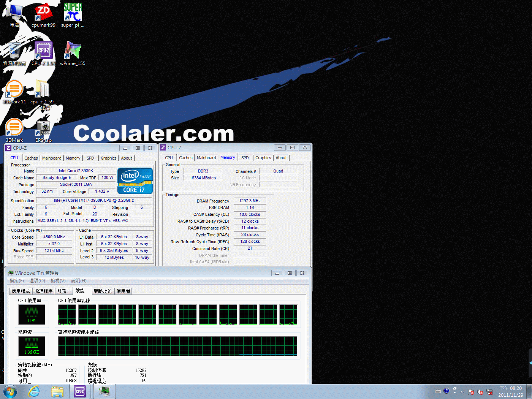
Task: Select CPU tab in left CPU-Z
Action: [x=14, y=158]
